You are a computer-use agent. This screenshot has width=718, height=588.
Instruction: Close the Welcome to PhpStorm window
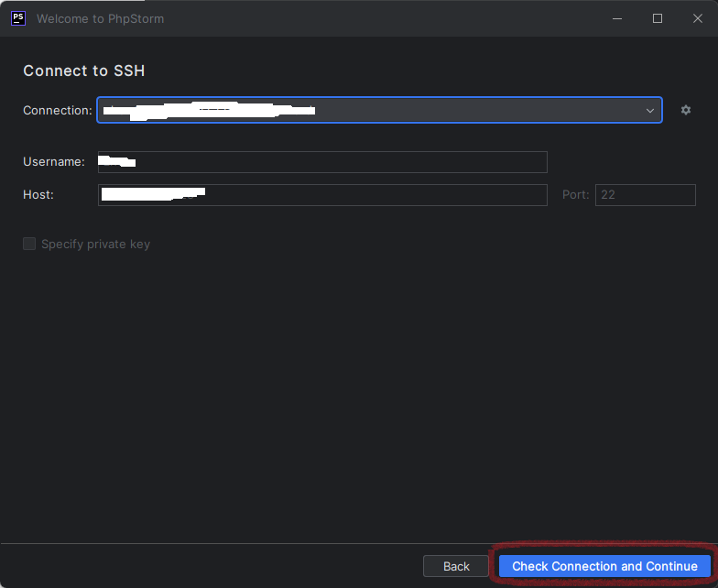[698, 18]
